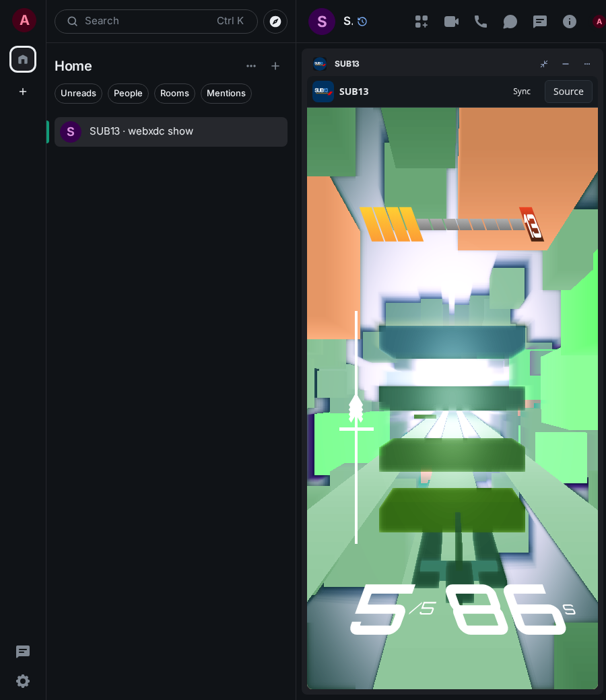Show room info

(x=570, y=22)
